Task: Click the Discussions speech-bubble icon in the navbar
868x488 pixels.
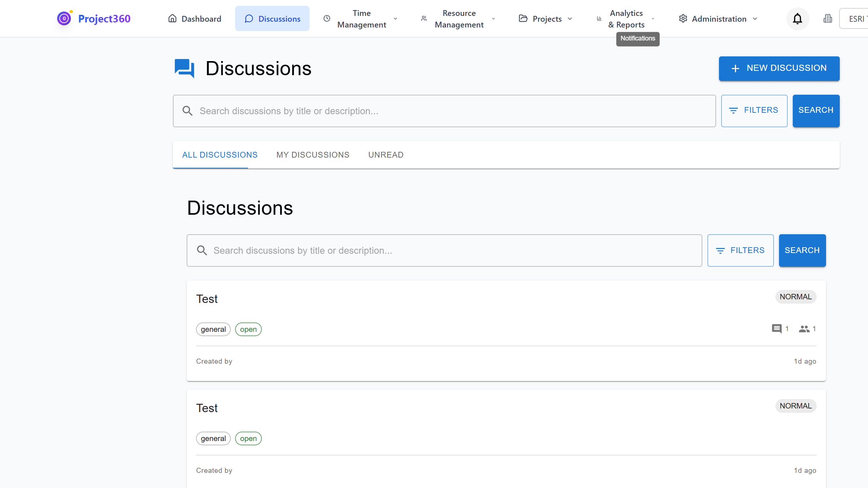Action: pyautogui.click(x=248, y=18)
